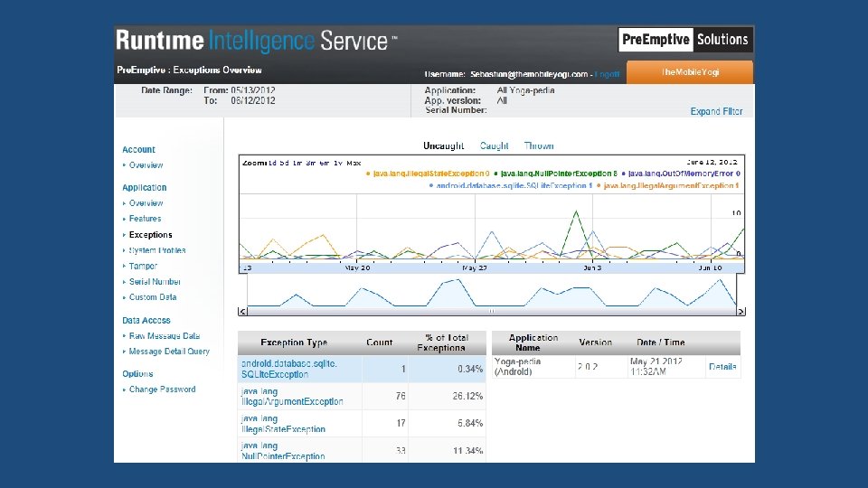
Task: Open the Serial Number page
Action: (x=155, y=282)
